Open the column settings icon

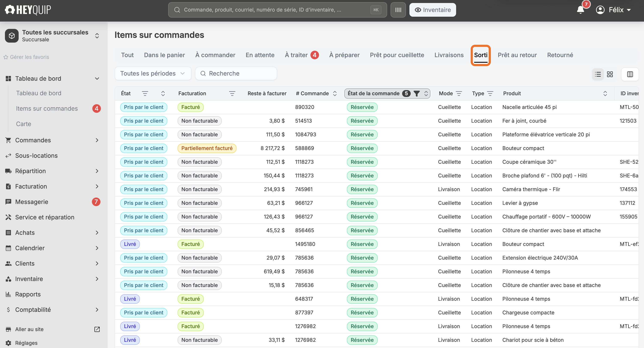click(x=630, y=74)
